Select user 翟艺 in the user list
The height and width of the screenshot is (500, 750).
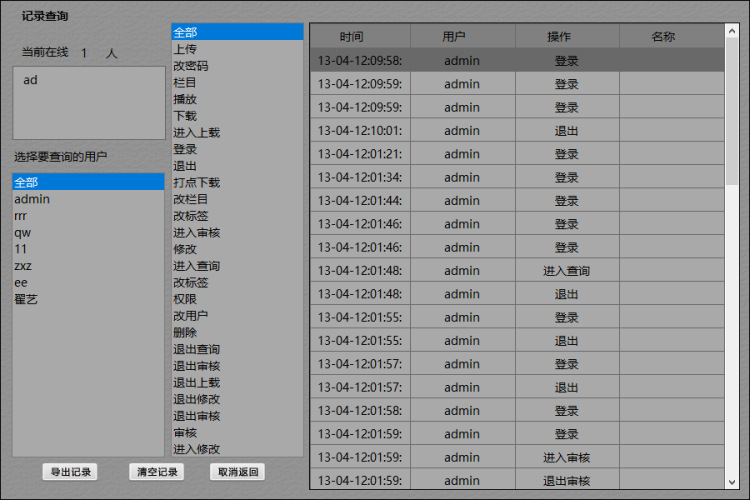pyautogui.click(x=26, y=299)
